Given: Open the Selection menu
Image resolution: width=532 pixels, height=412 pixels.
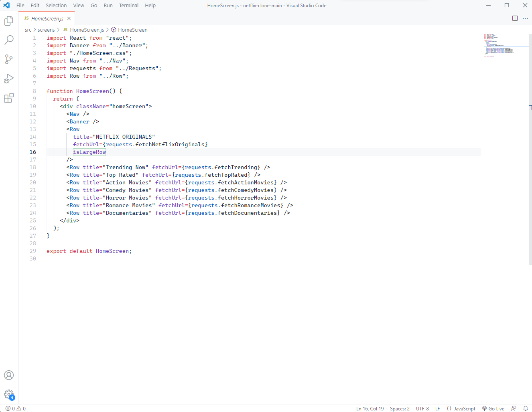Looking at the screenshot, I should [56, 5].
